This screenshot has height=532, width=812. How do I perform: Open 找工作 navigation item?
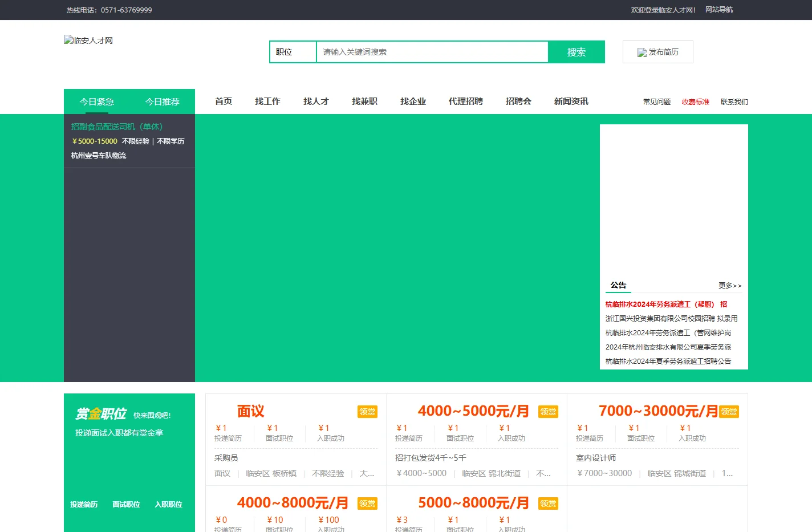point(267,101)
